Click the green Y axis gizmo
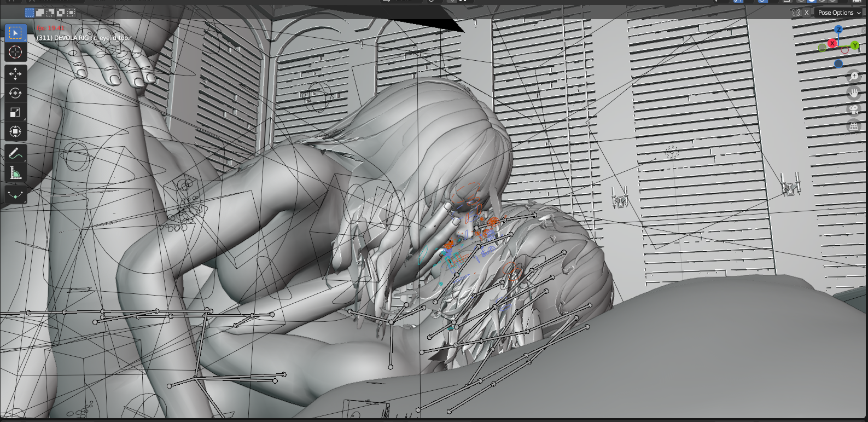 coord(854,45)
